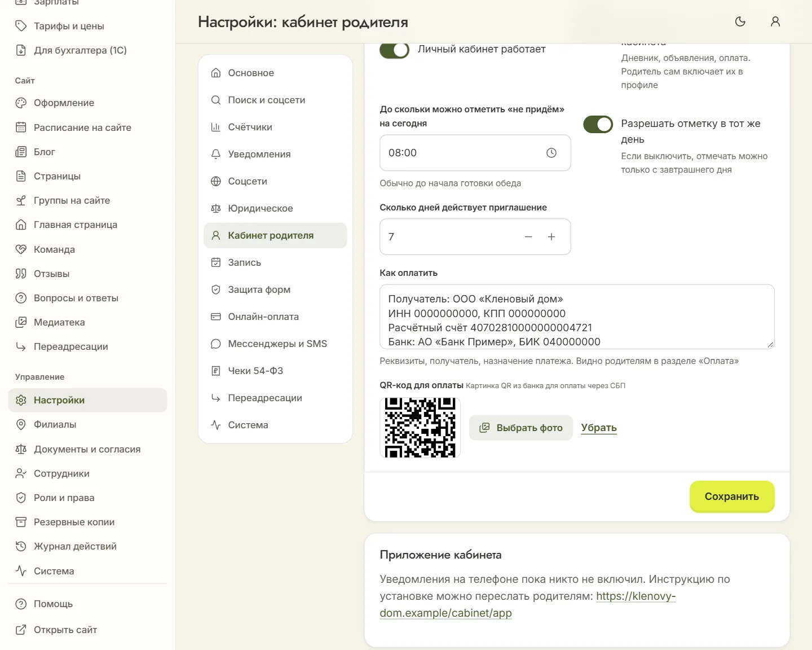
Task: Click into "Как оплатить" text area
Action: (577, 317)
